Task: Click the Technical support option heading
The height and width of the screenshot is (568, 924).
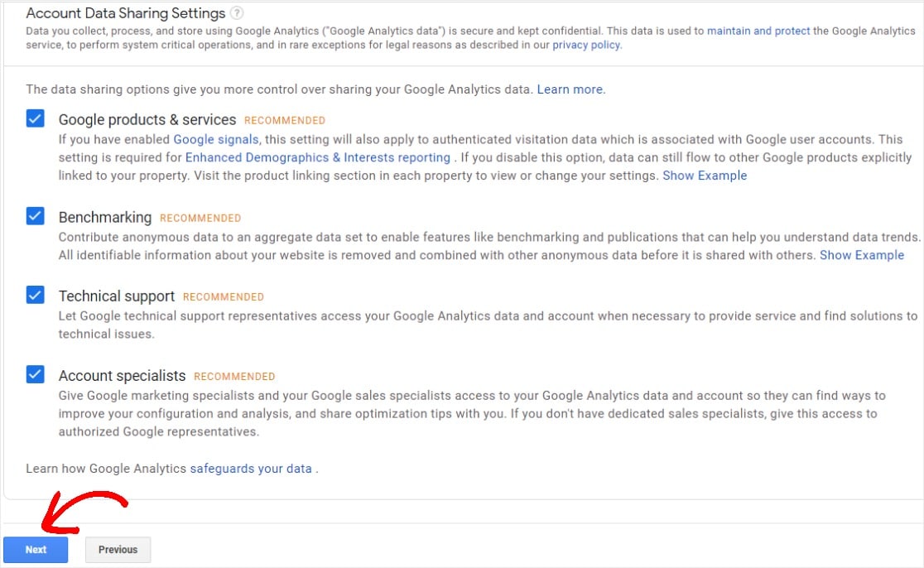Action: pos(117,296)
